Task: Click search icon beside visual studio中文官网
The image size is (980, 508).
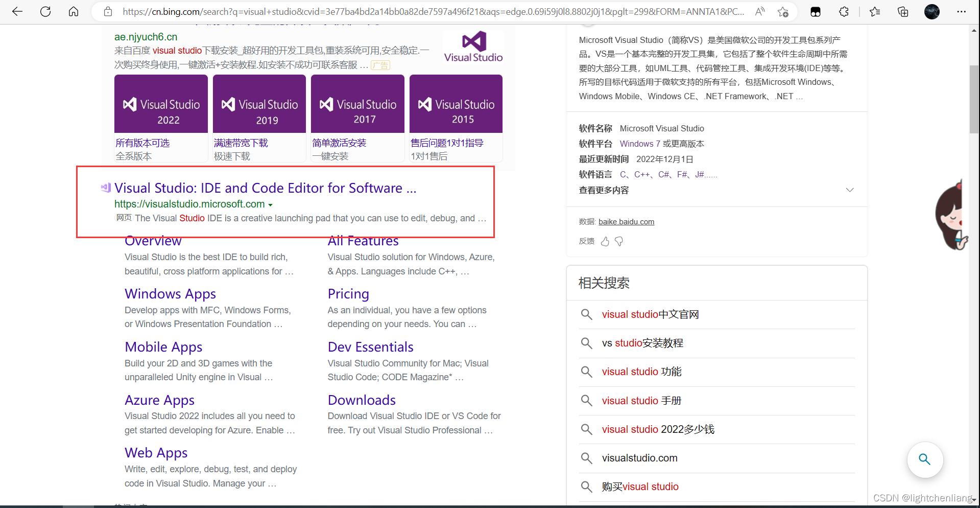Action: 587,314
